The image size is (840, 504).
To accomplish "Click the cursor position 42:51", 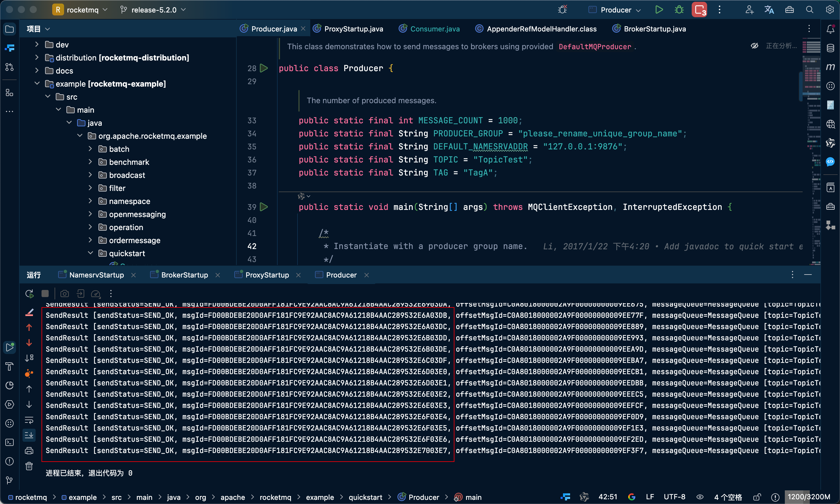I will click(x=608, y=497).
